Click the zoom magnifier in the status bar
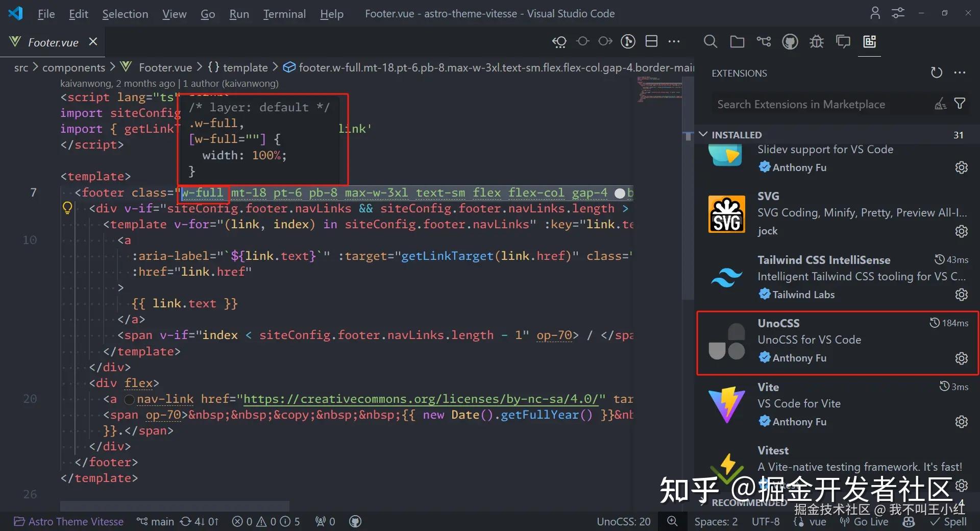The width and height of the screenshot is (980, 531). coord(672,521)
